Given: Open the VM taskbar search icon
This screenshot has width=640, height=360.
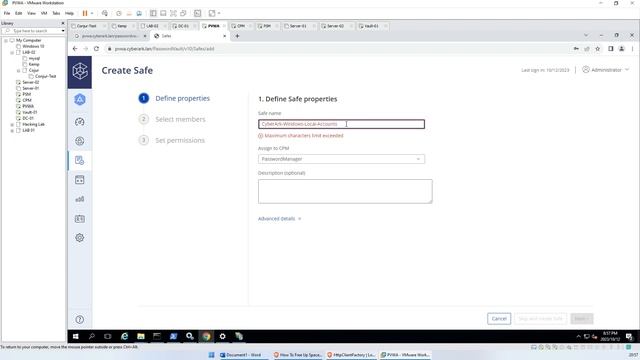Looking at the screenshot, I should tap(92, 336).
